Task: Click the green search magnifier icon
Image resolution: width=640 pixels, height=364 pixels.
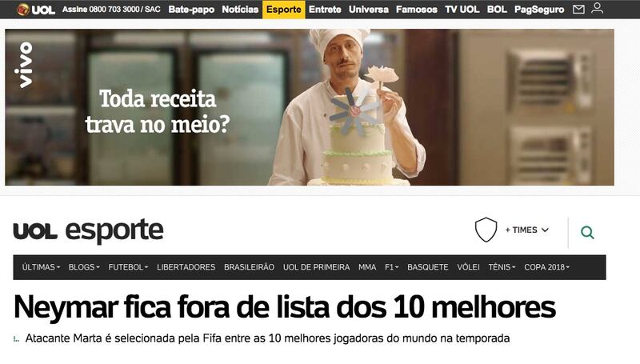Action: click(587, 233)
